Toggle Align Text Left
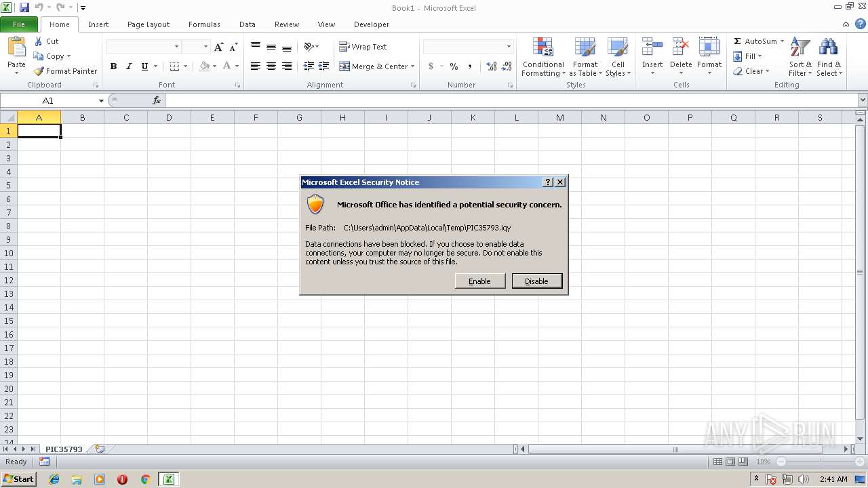The width and height of the screenshot is (868, 488). [x=256, y=66]
